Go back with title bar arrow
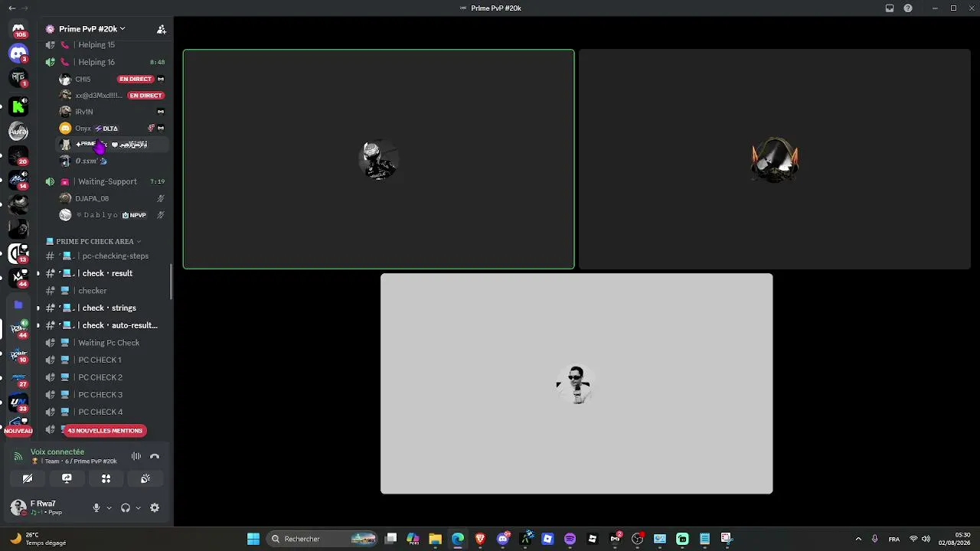 (11, 8)
